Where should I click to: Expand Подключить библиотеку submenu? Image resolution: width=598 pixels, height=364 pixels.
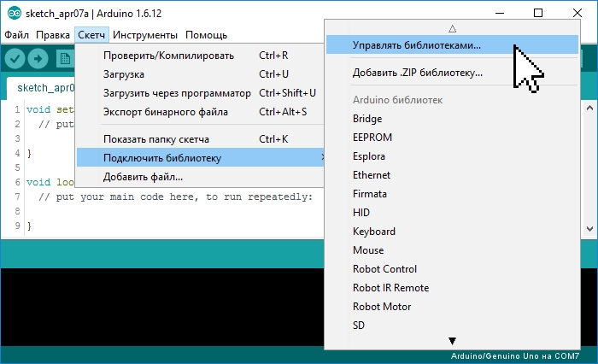[x=200, y=158]
